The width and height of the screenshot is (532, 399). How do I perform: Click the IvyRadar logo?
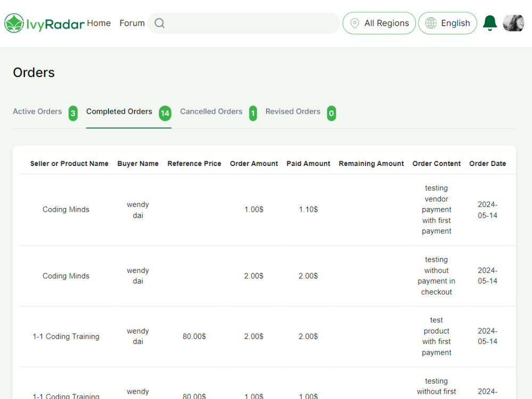(x=44, y=23)
